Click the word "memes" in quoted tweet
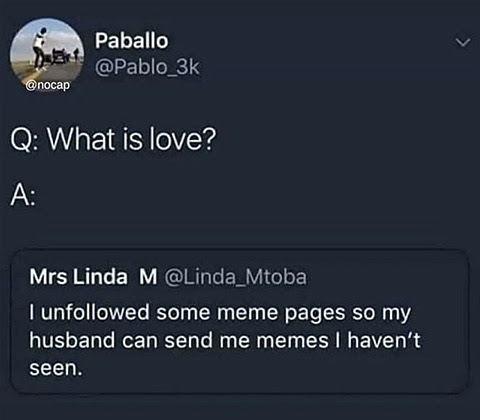This screenshot has width=480, height=420. coord(292,341)
